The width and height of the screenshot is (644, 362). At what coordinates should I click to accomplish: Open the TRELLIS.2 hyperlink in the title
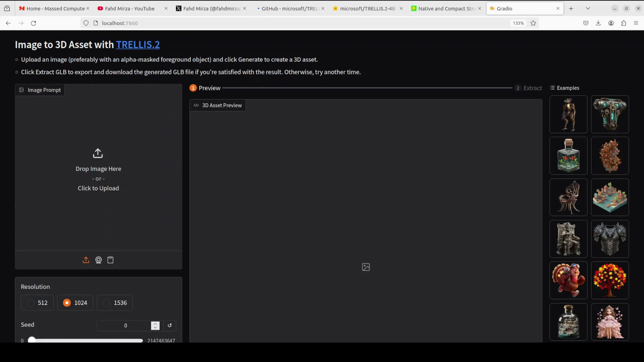138,45
